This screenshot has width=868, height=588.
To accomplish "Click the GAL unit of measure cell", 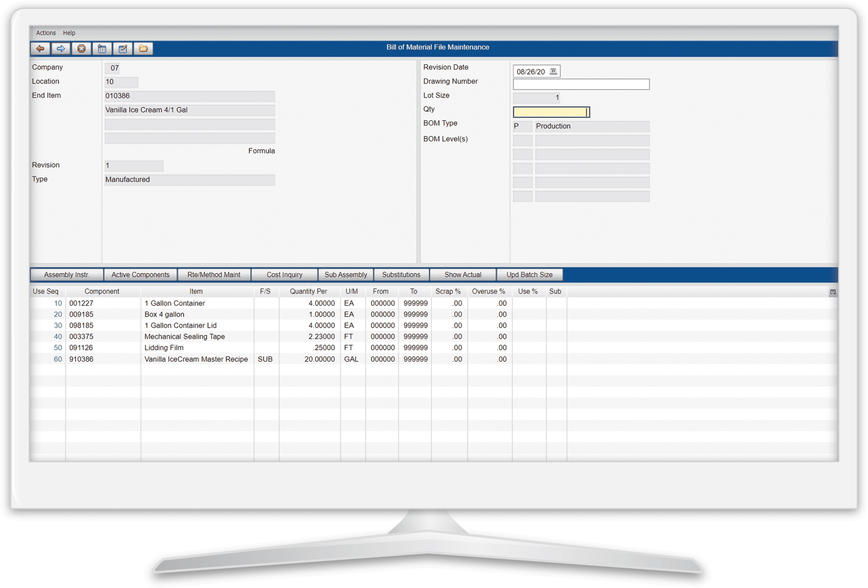I will point(351,359).
